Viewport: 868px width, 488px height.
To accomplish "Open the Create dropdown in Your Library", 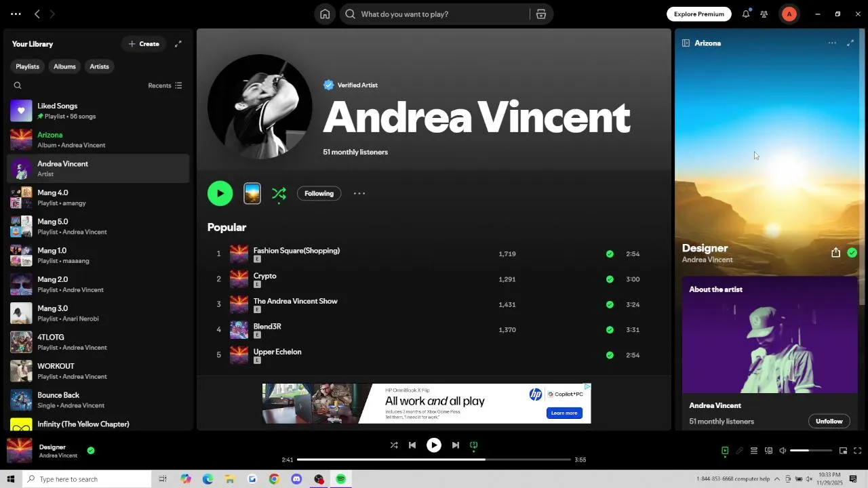I will (144, 44).
